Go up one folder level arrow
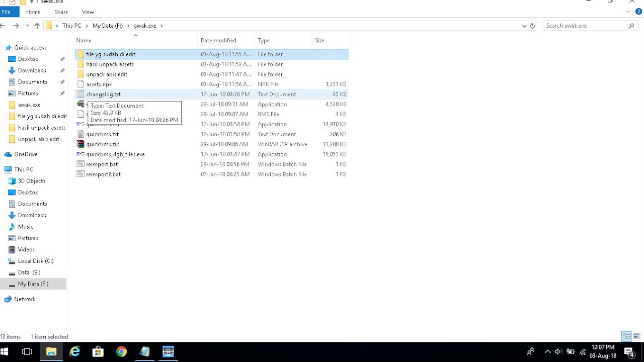The height and width of the screenshot is (362, 644). pos(37,26)
